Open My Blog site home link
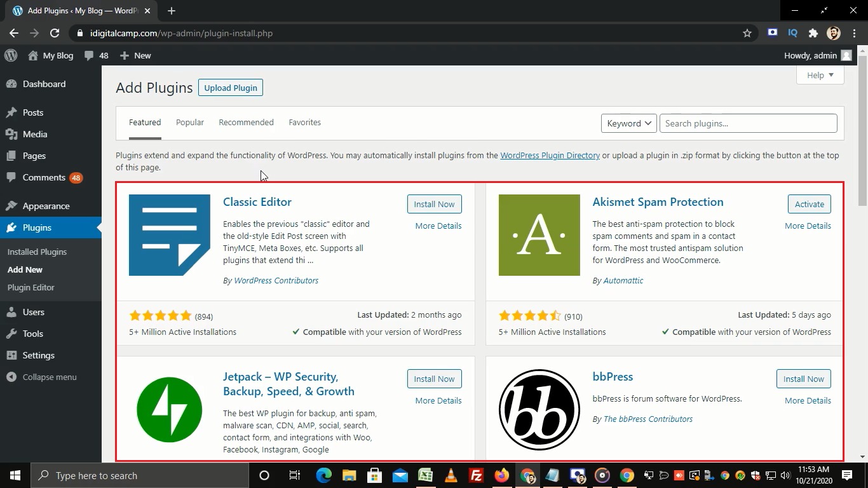This screenshot has width=868, height=488. (51, 55)
